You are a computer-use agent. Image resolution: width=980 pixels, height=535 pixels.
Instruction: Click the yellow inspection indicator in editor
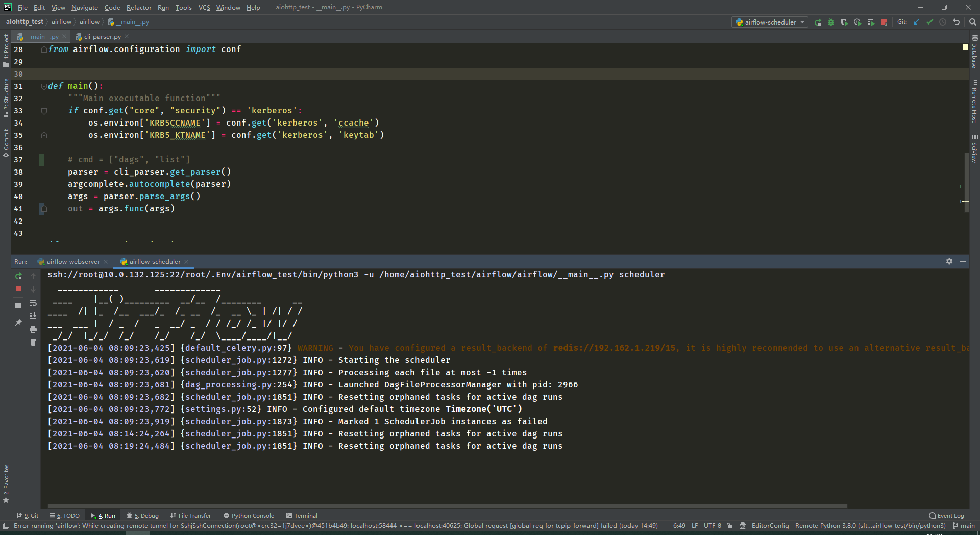tap(965, 47)
